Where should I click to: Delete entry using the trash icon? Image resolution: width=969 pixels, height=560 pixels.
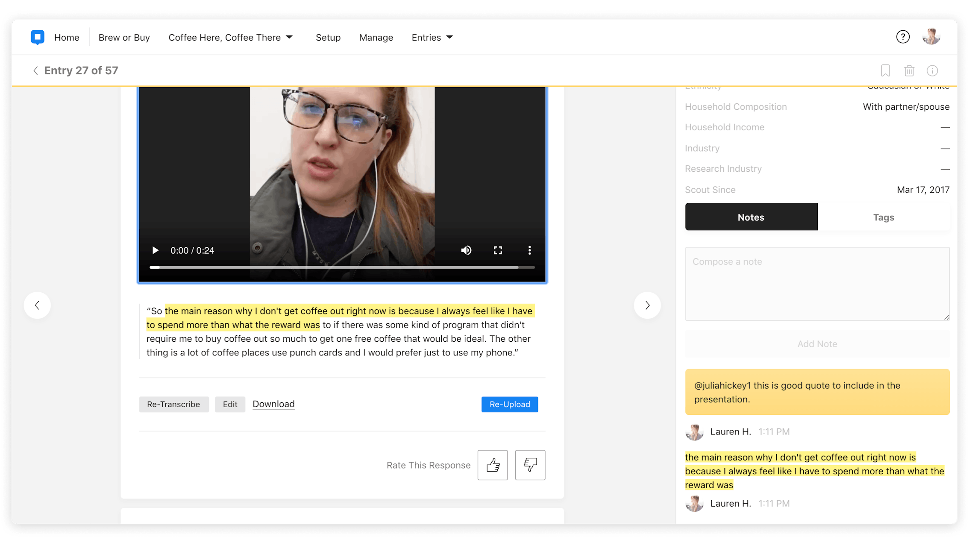pos(909,70)
